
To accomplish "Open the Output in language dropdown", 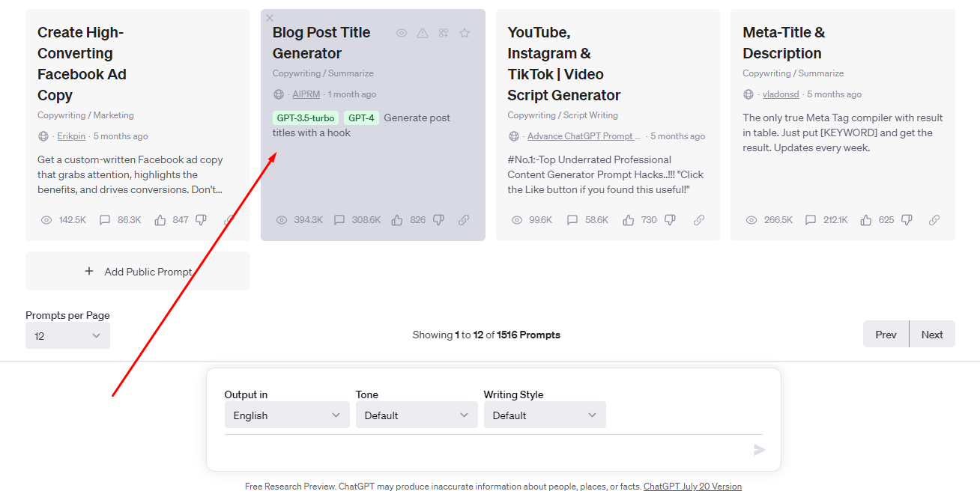I will tap(287, 415).
